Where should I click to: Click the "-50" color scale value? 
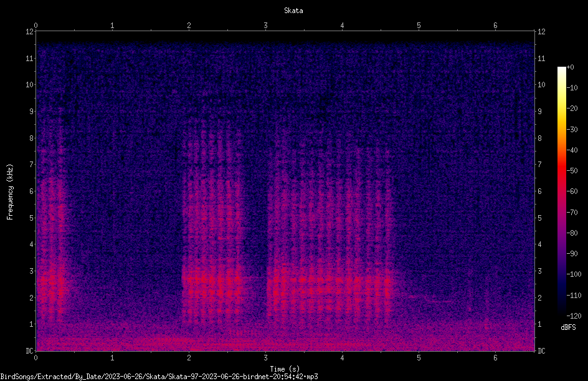[x=572, y=171]
